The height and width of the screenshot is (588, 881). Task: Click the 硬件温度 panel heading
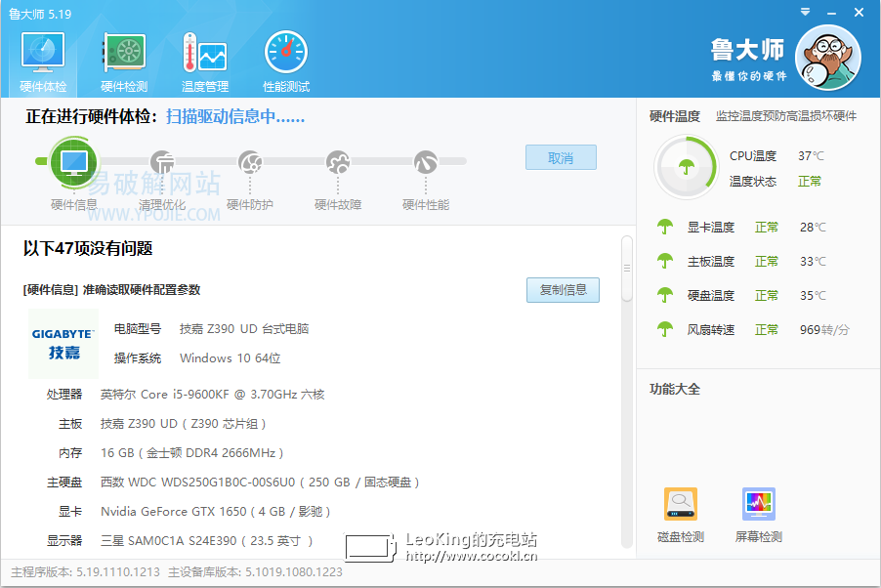[x=675, y=116]
